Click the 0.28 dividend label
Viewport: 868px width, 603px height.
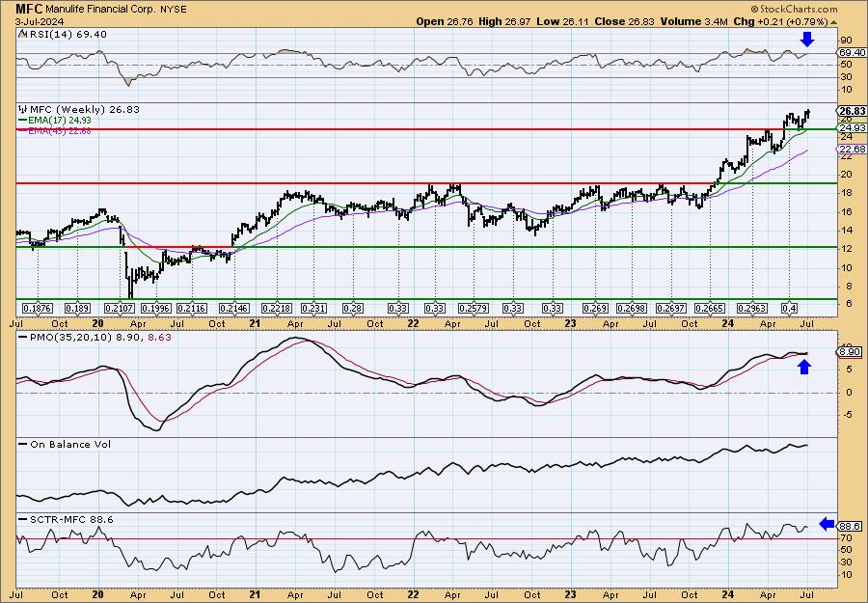click(x=353, y=308)
